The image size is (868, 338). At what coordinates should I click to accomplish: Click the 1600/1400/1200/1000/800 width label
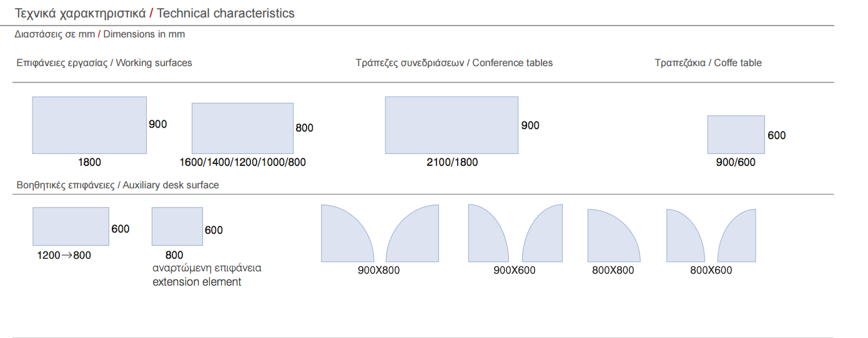[x=243, y=162]
